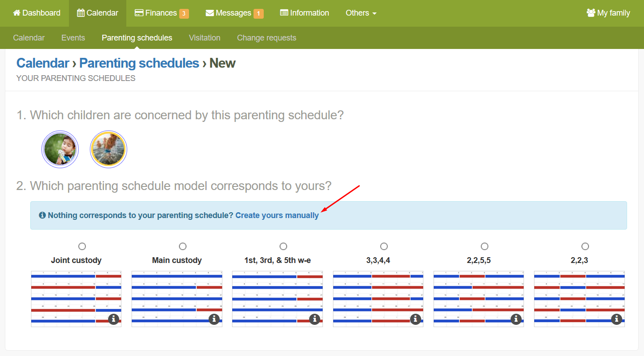Image resolution: width=644 pixels, height=356 pixels.
Task: Select the 2,2,3 schedule radio button
Action: pos(585,246)
